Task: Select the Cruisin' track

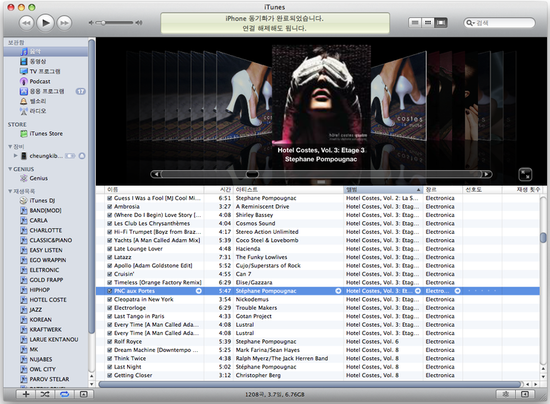Action: coord(318,274)
